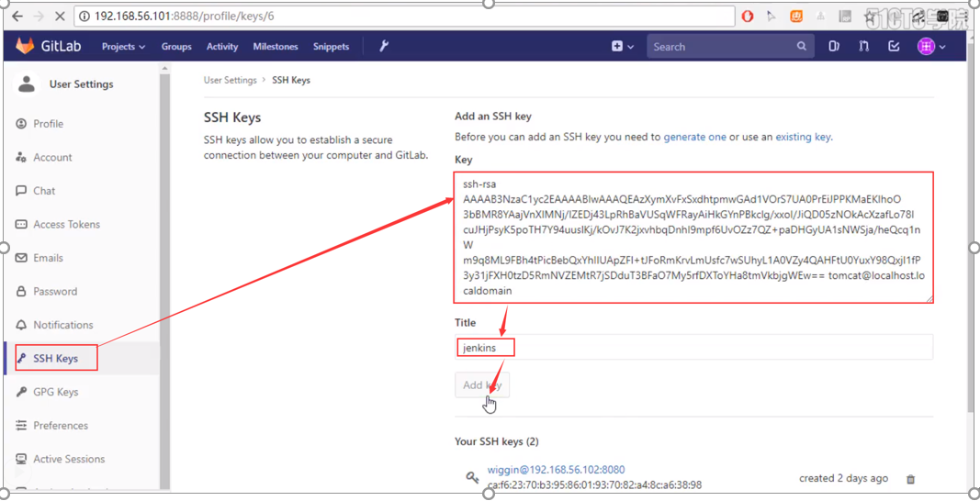
Task: Click the Add key button
Action: tap(482, 384)
